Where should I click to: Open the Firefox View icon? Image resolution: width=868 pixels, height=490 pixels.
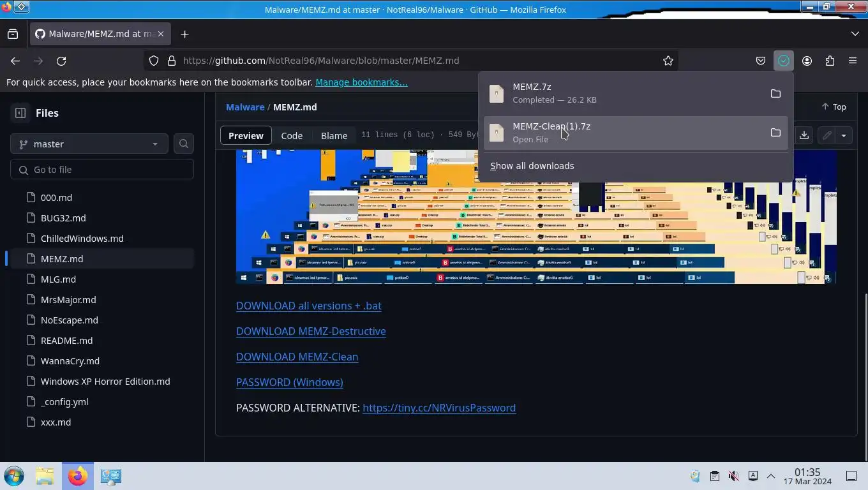(x=13, y=34)
